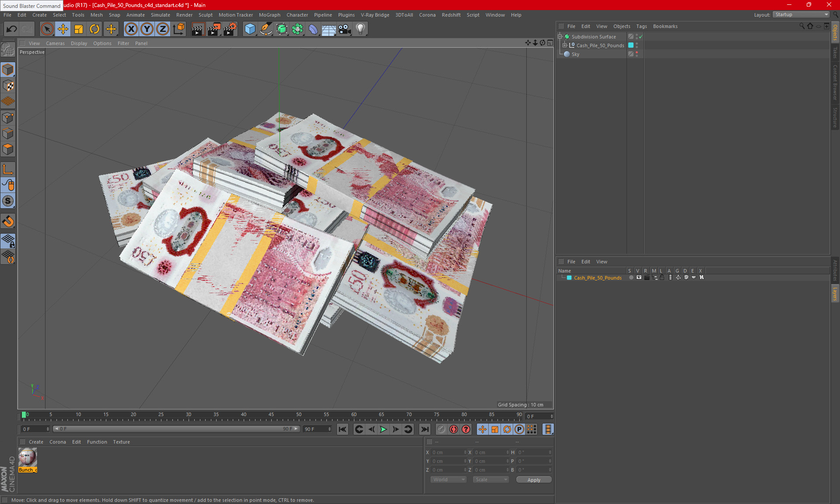Switch to Polygons mode
Image resolution: width=840 pixels, height=504 pixels.
coord(8,149)
